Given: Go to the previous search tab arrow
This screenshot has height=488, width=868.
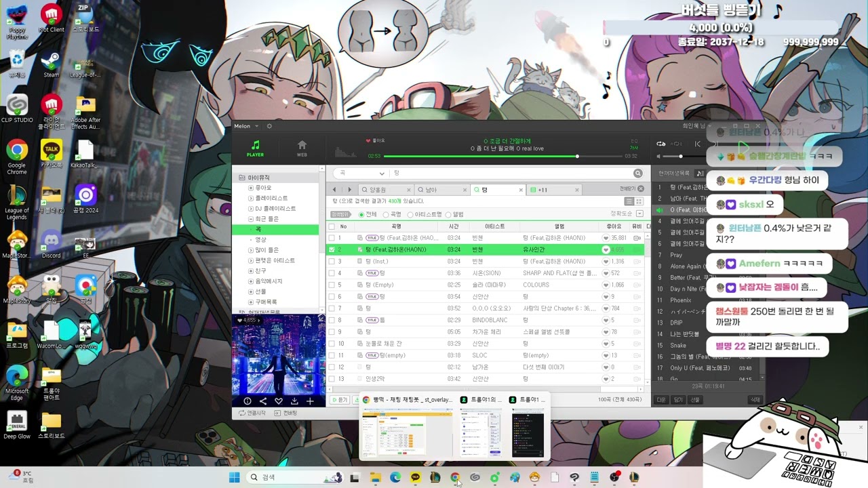Looking at the screenshot, I should [x=334, y=190].
